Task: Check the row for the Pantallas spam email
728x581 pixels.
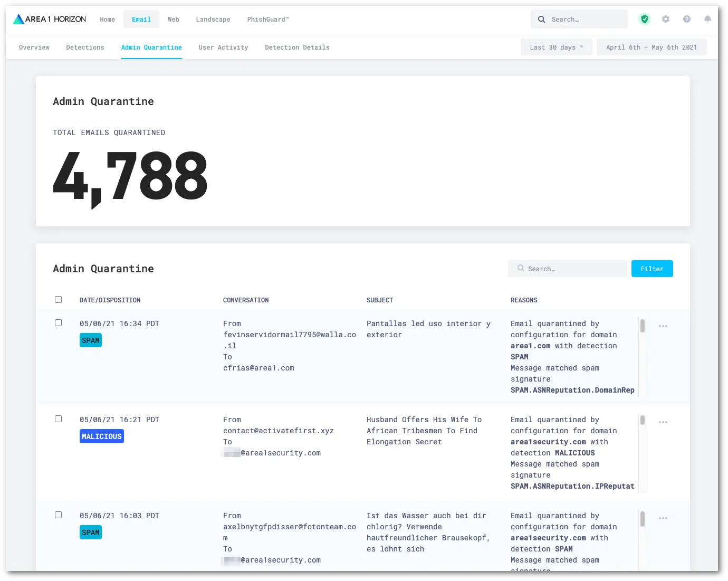Action: pyautogui.click(x=58, y=322)
